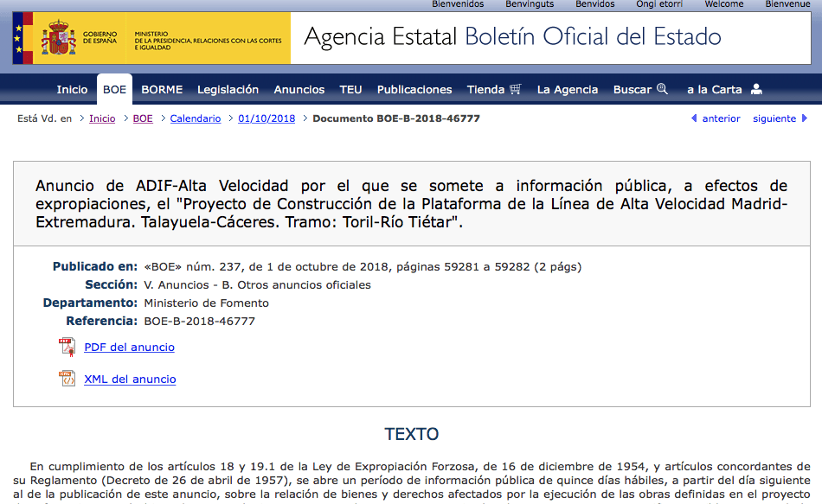The image size is (822, 504).
Task: Go to Legislación in the nav bar
Action: (x=228, y=90)
